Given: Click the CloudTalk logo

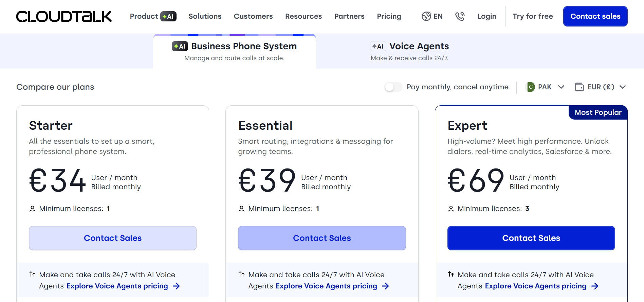Looking at the screenshot, I should click(64, 16).
